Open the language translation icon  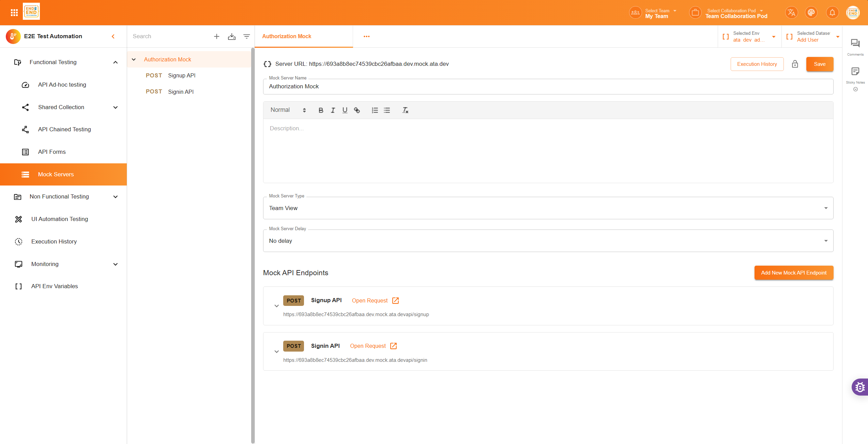coord(791,13)
